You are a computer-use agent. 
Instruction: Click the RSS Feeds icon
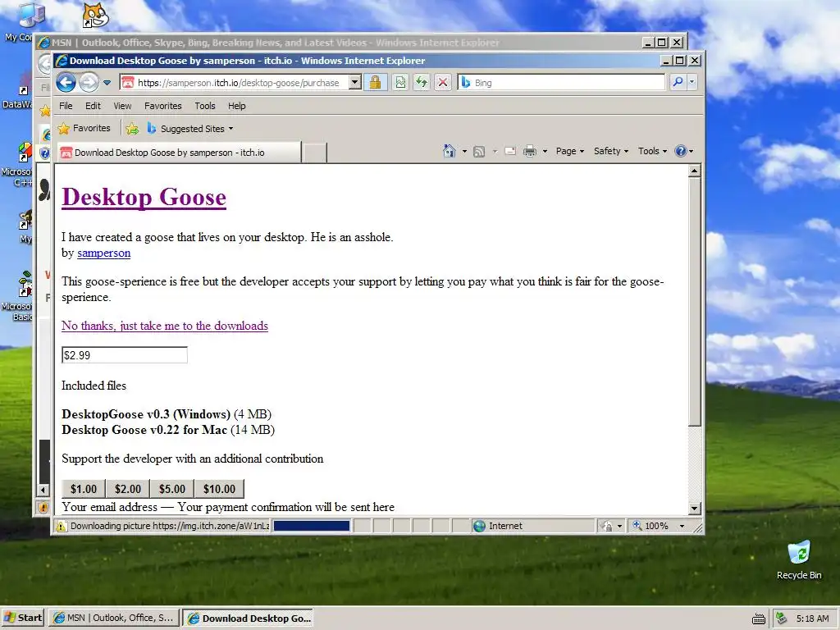[x=479, y=152]
